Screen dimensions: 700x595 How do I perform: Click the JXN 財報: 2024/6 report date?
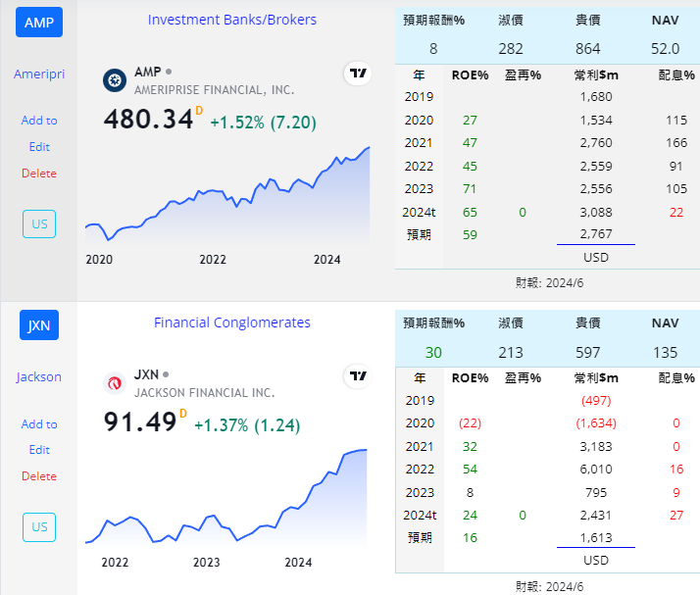(x=549, y=586)
